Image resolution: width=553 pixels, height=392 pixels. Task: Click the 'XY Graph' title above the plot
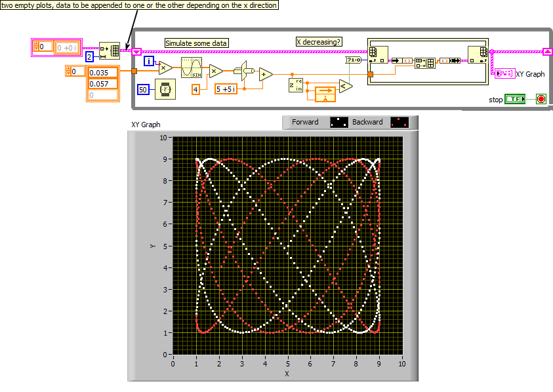click(146, 125)
